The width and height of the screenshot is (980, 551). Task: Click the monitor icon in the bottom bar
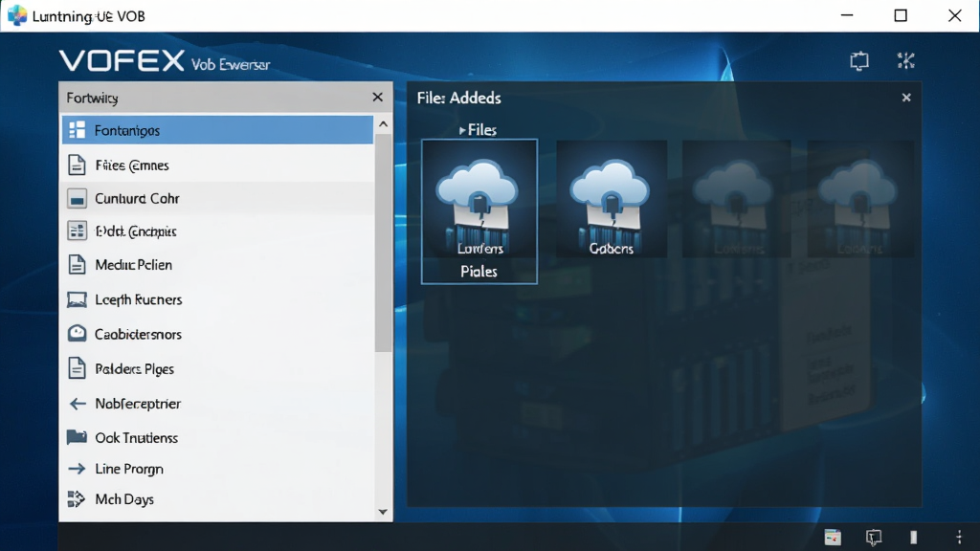pyautogui.click(x=874, y=538)
